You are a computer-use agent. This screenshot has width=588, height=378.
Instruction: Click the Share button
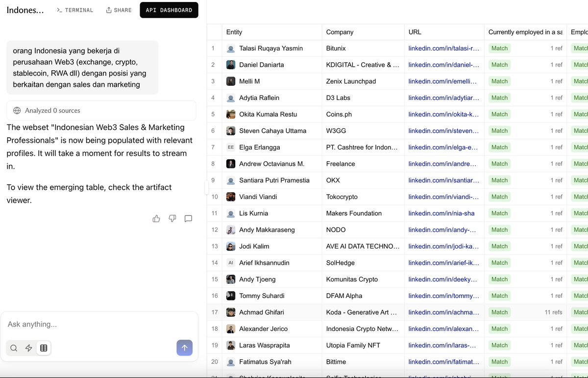tap(119, 10)
